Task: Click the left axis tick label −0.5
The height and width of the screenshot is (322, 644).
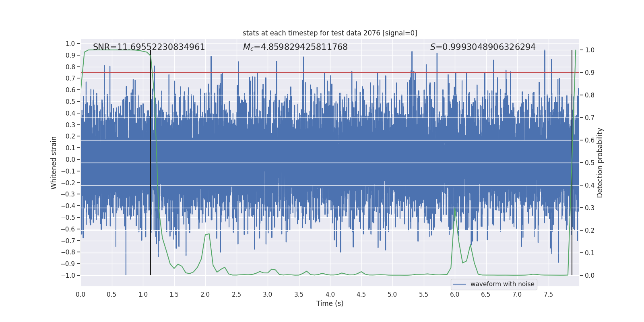Action: (68, 217)
